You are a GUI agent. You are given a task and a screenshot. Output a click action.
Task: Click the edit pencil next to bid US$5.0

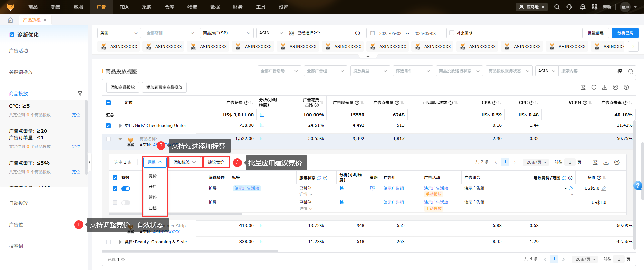click(604, 188)
